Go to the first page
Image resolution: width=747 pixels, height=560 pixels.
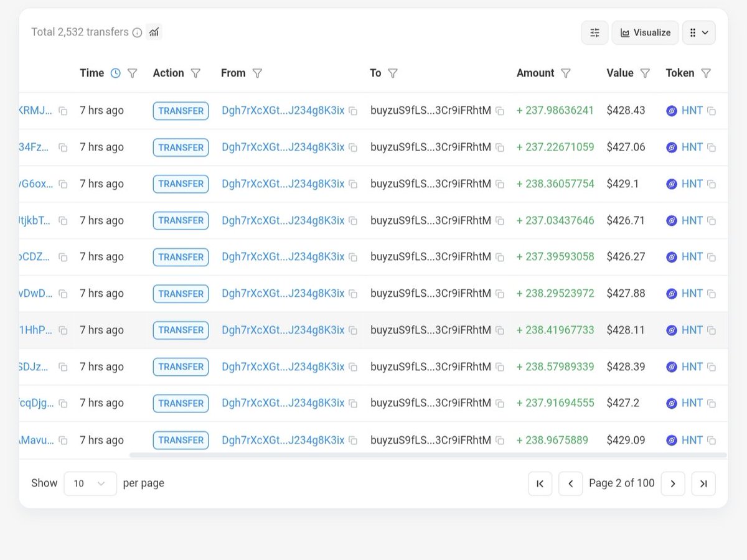(540, 483)
